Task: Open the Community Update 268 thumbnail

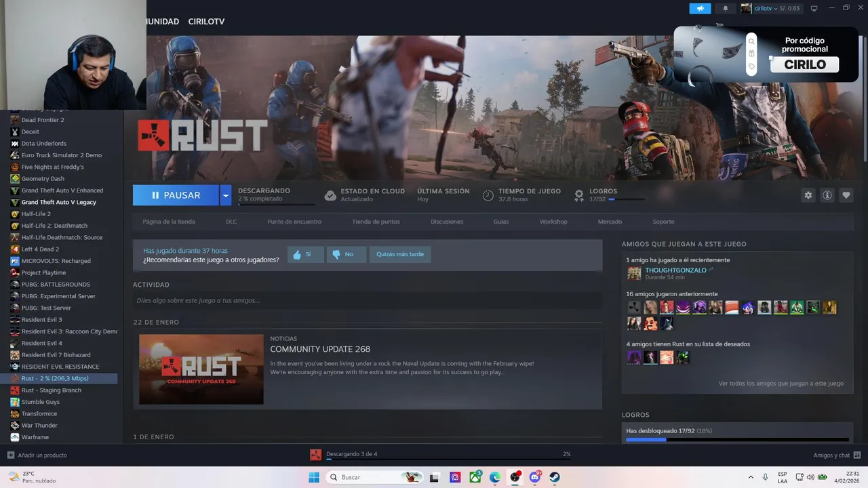Action: [201, 369]
